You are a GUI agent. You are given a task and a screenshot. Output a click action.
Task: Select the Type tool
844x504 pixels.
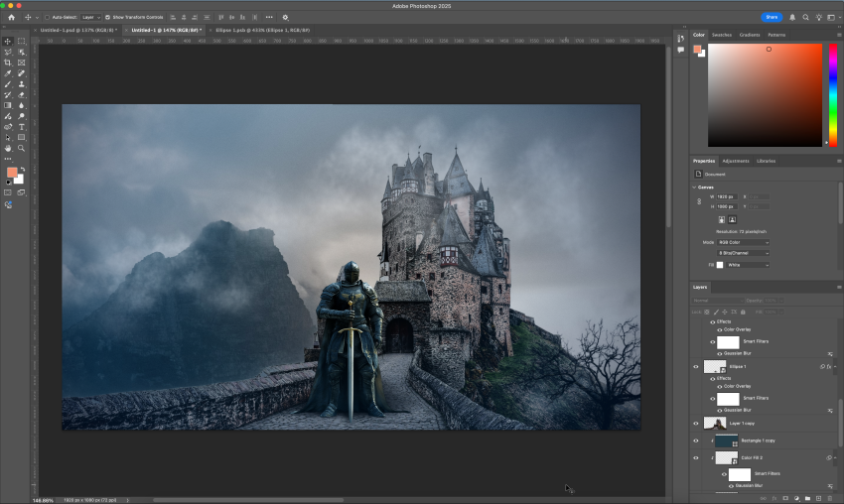[22, 127]
